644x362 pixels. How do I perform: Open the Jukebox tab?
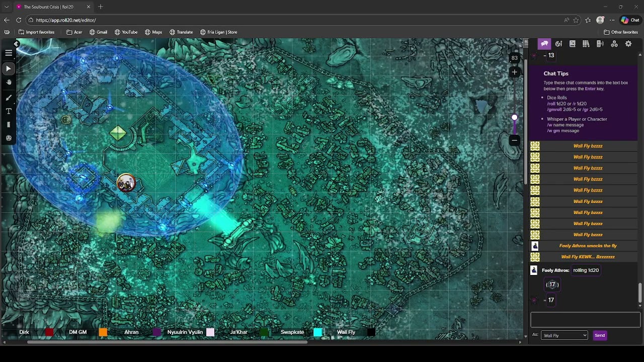point(600,44)
